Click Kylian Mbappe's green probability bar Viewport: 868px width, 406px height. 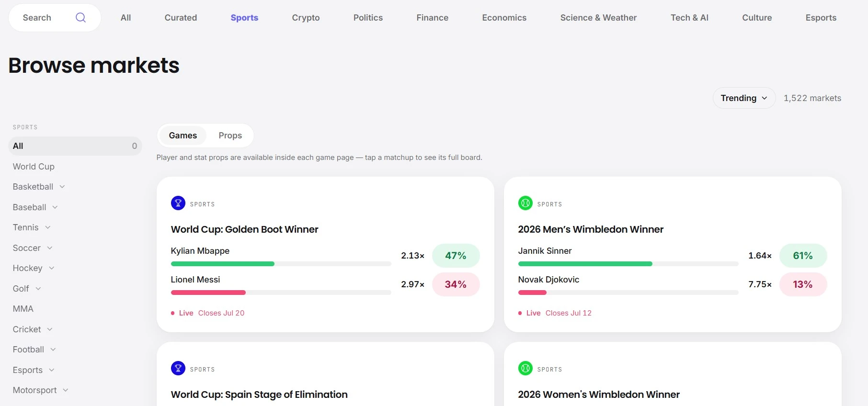[223, 264]
